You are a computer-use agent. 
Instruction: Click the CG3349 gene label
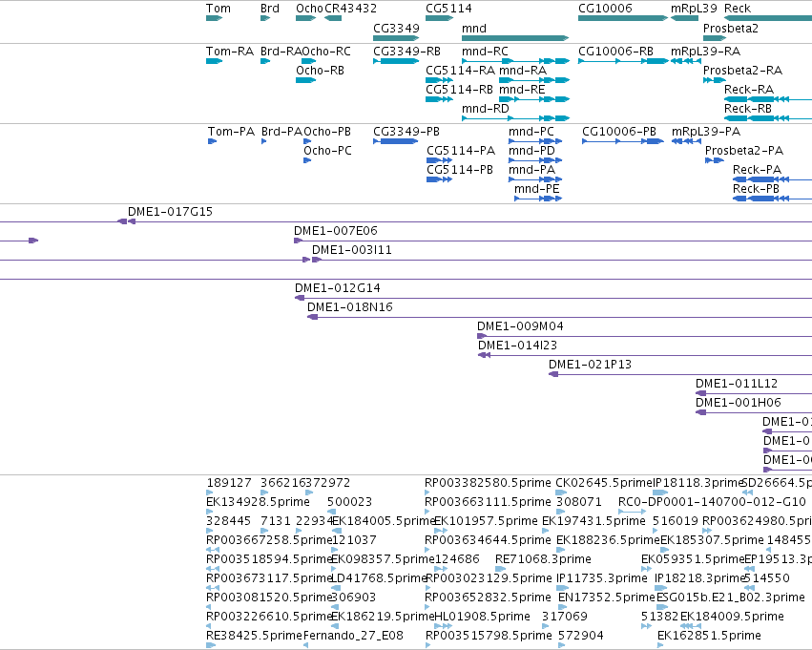point(396,29)
